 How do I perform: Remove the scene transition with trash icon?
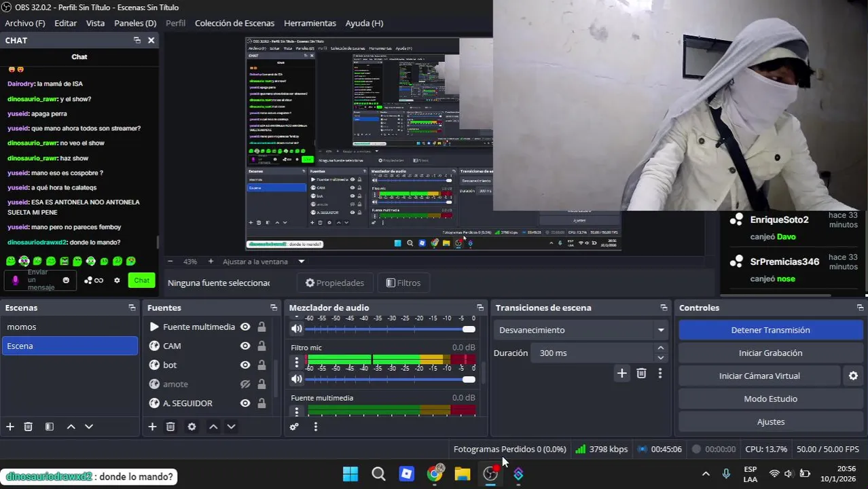tap(641, 373)
